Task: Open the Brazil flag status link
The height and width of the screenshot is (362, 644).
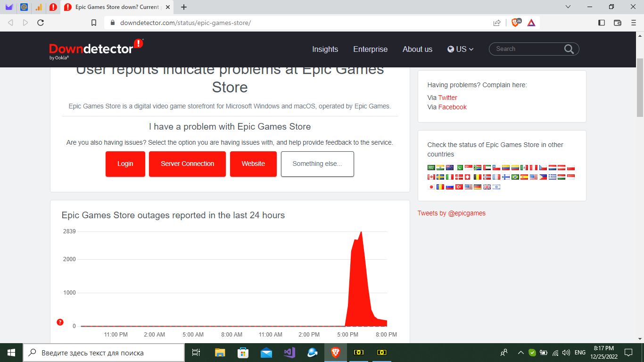Action: [515, 177]
